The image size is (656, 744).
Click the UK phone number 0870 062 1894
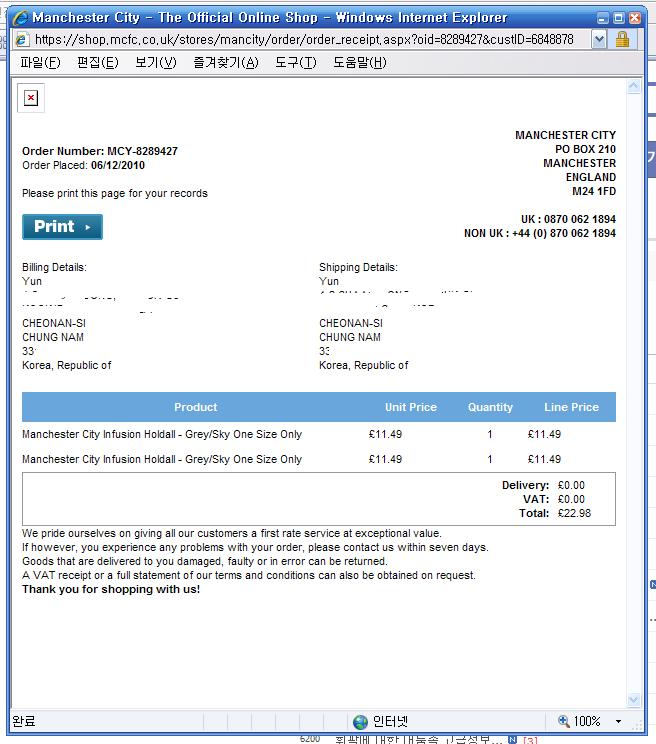pyautogui.click(x=580, y=219)
